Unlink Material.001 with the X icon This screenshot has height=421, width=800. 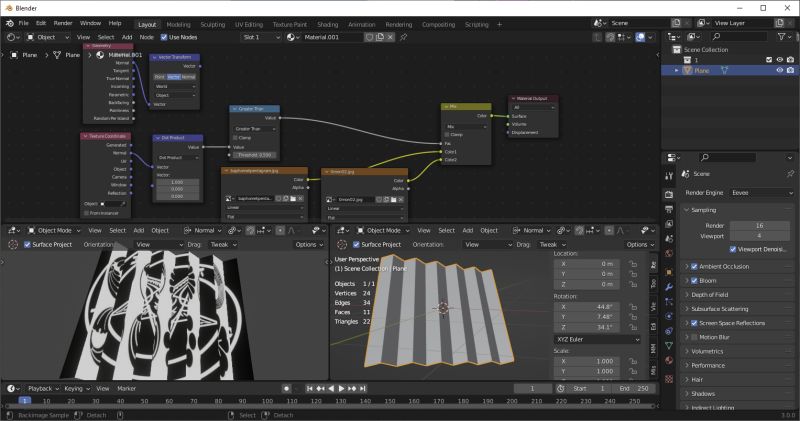point(390,37)
